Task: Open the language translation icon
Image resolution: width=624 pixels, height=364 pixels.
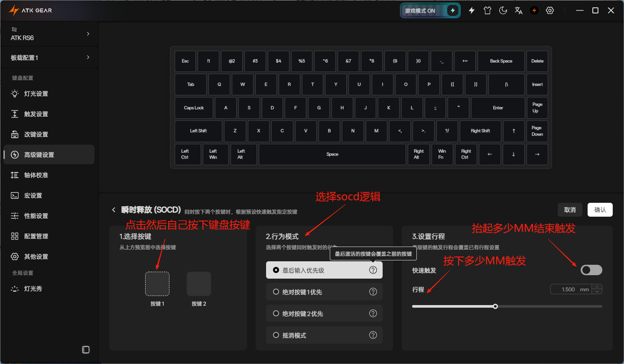Action: (519, 10)
